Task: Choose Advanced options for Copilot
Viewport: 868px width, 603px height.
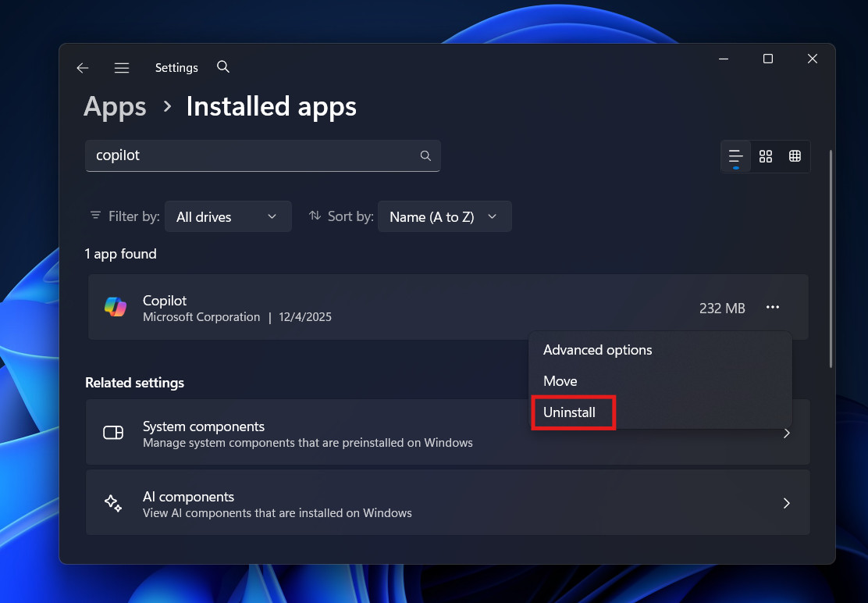Action: [x=597, y=350]
